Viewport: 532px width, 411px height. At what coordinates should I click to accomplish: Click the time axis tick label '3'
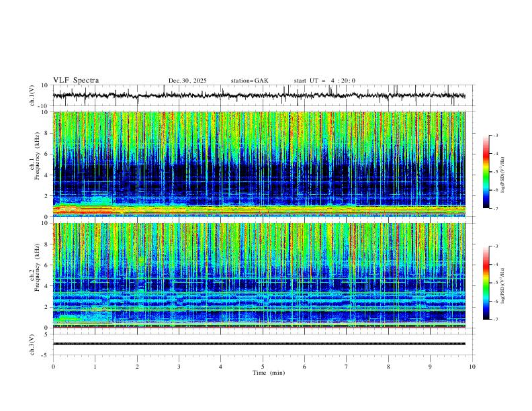[179, 367]
